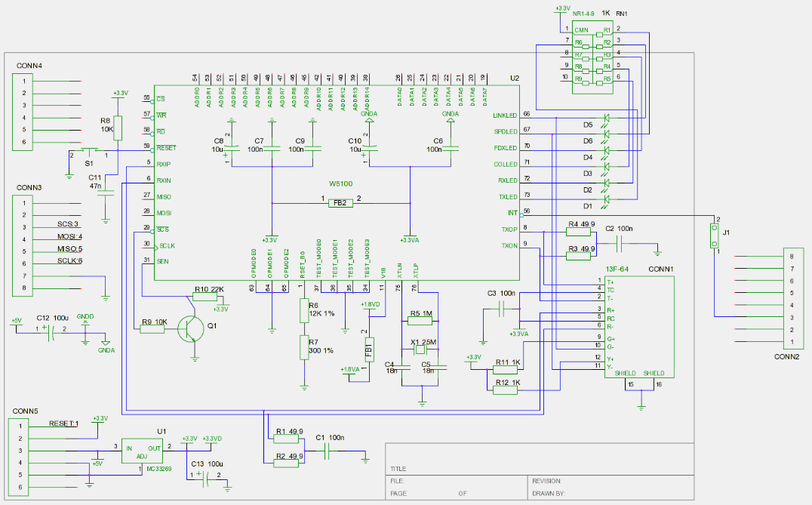Viewport: 812px width, 505px height.
Task: Click the CONN3 connector label
Action: click(x=29, y=187)
